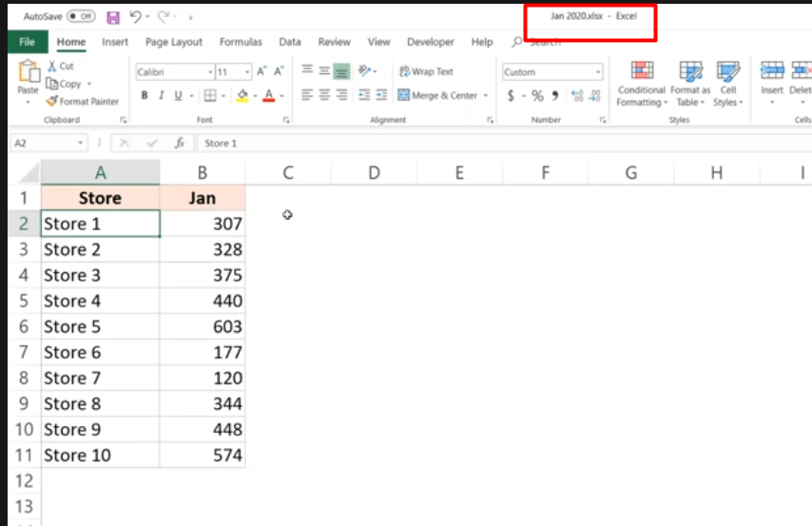Screen dimensions: 812x526
Task: Click the Bottom Align icon
Action: pyautogui.click(x=341, y=71)
